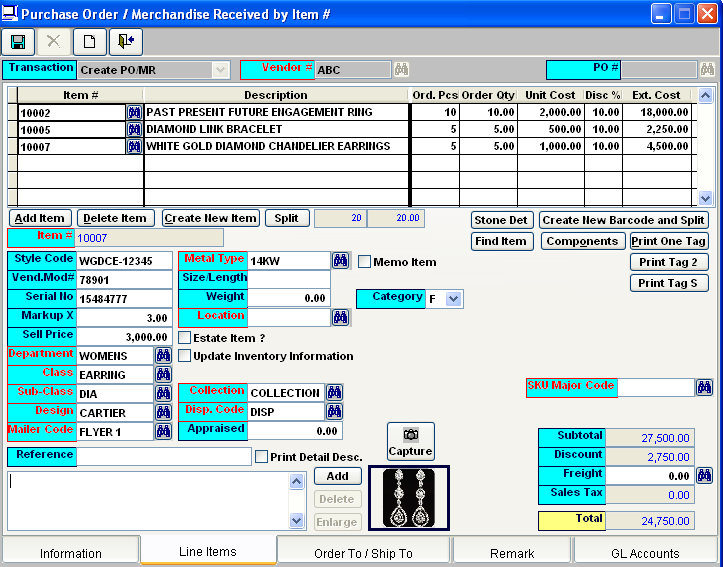723x567 pixels.
Task: Click the Exit door toolbar icon
Action: tap(125, 42)
